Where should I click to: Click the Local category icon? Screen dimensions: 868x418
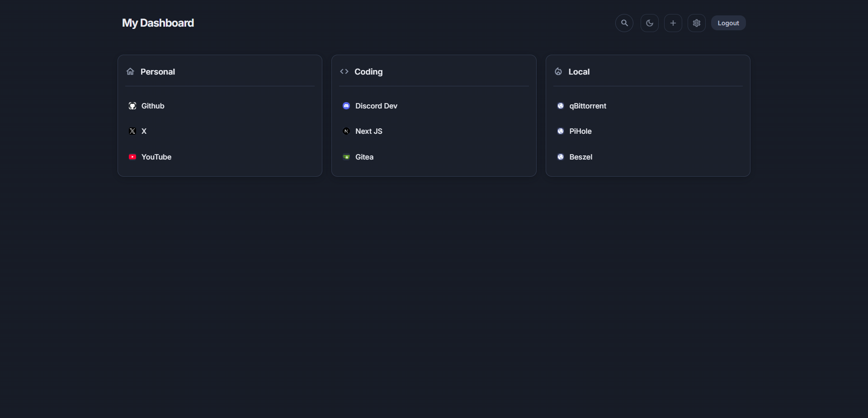click(x=558, y=71)
